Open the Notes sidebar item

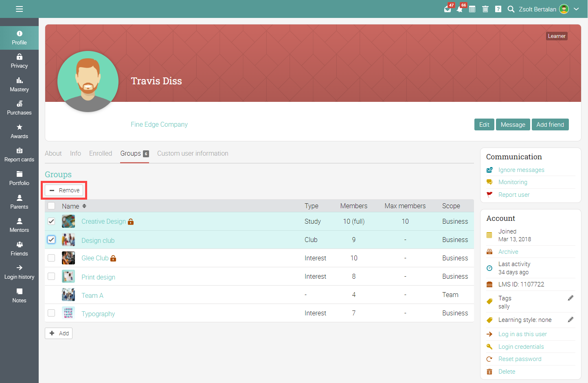click(x=19, y=296)
